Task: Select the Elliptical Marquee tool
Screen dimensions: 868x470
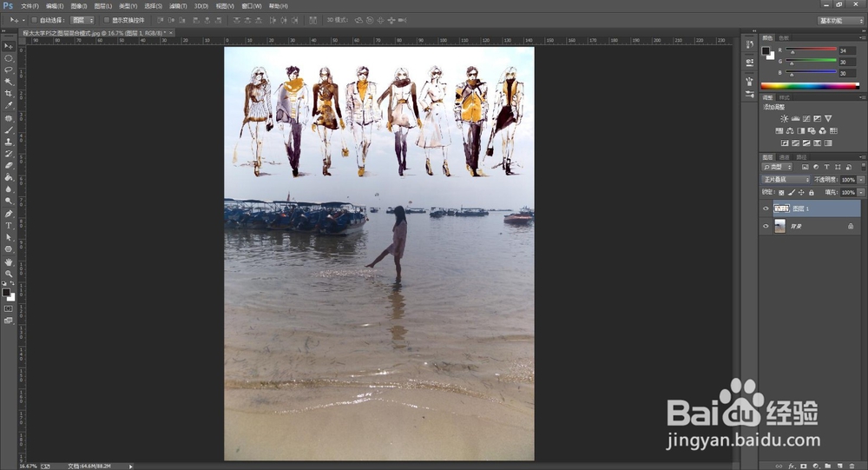Action: pos(9,58)
